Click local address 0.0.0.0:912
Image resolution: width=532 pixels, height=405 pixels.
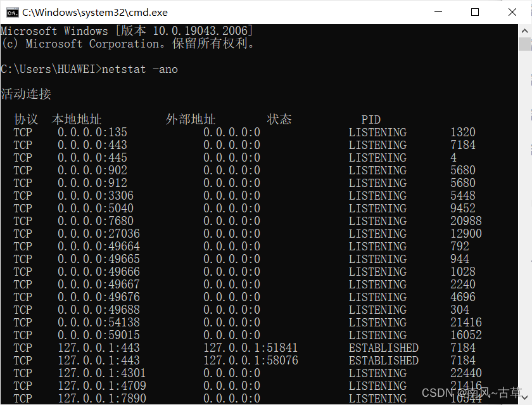(x=92, y=183)
